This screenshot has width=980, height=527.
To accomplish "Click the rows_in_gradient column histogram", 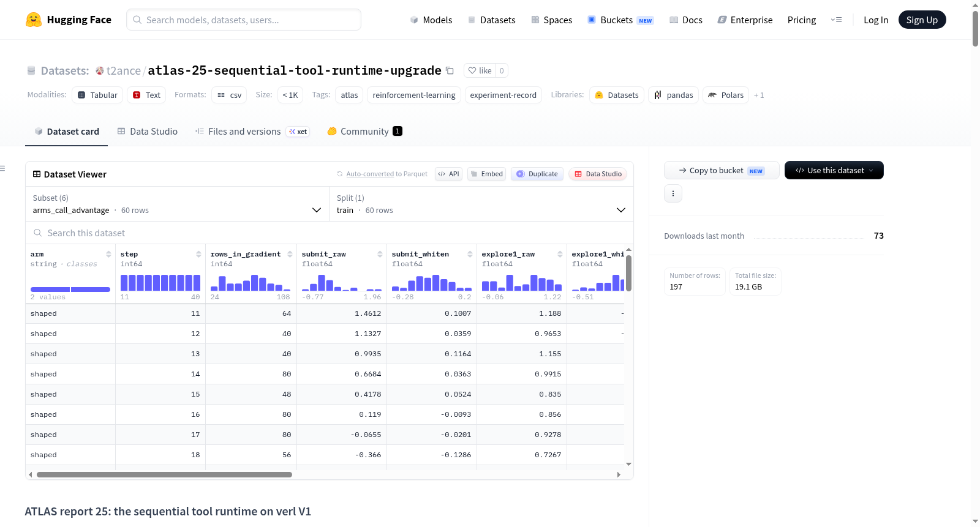I will click(x=251, y=283).
